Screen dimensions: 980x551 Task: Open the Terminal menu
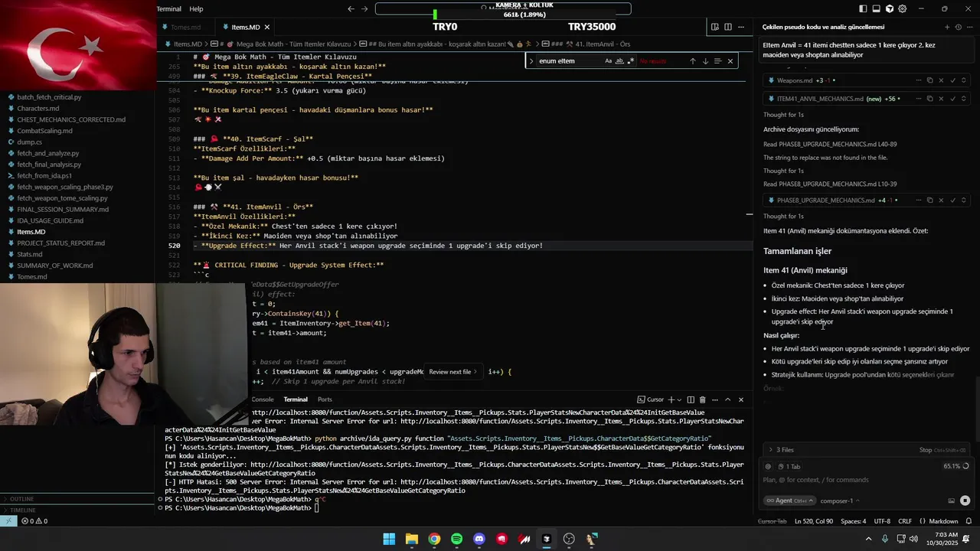(169, 8)
